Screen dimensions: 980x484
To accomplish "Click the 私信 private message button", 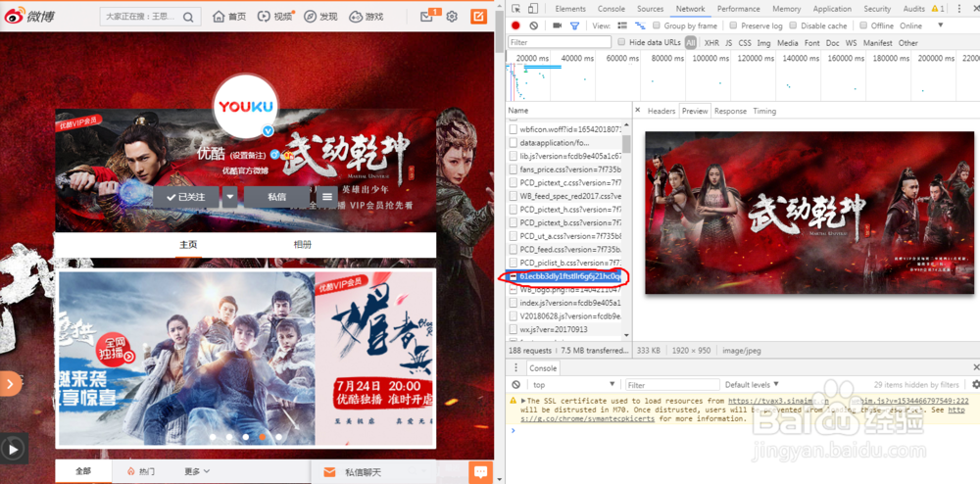I will pyautogui.click(x=277, y=197).
